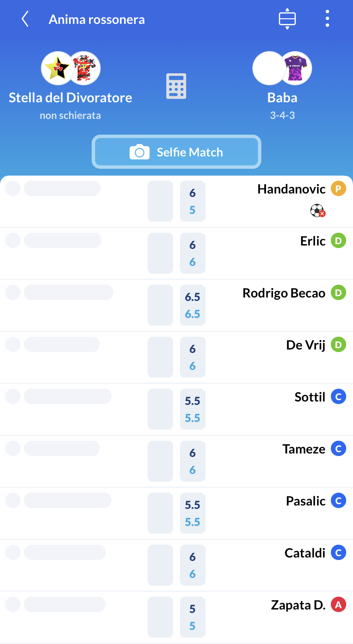Image resolution: width=353 pixels, height=644 pixels.
Task: Select De Vrij's score box
Action: pos(193,357)
